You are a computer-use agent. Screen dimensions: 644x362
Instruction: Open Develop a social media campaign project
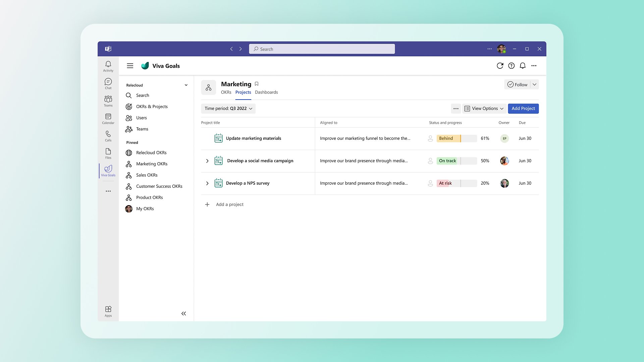[260, 161]
